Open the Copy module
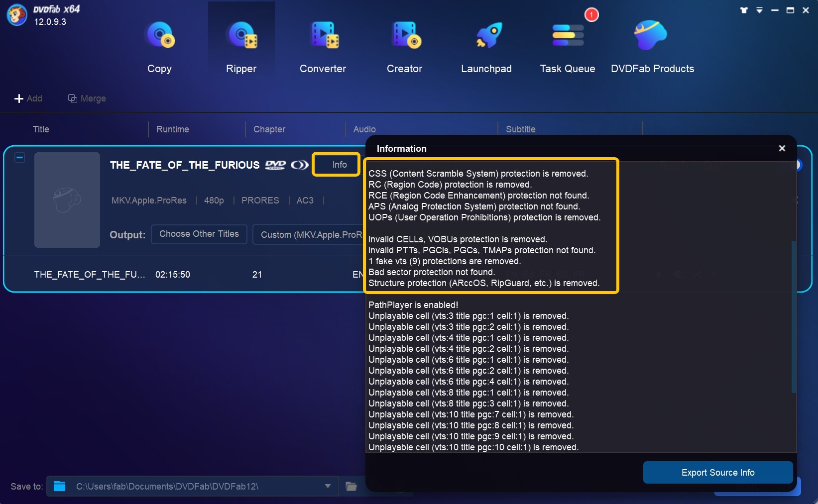Screen dimensions: 818x504 click(159, 48)
